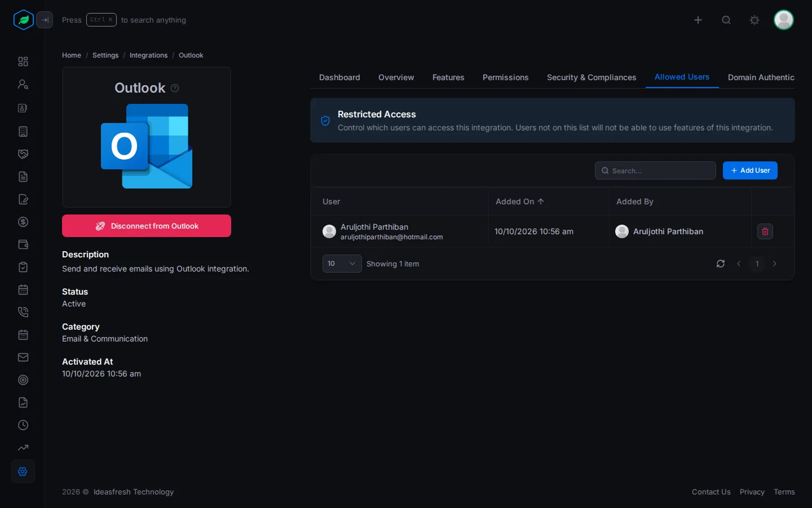This screenshot has width=812, height=508.
Task: Open the target goals icon in sidebar
Action: [23, 380]
